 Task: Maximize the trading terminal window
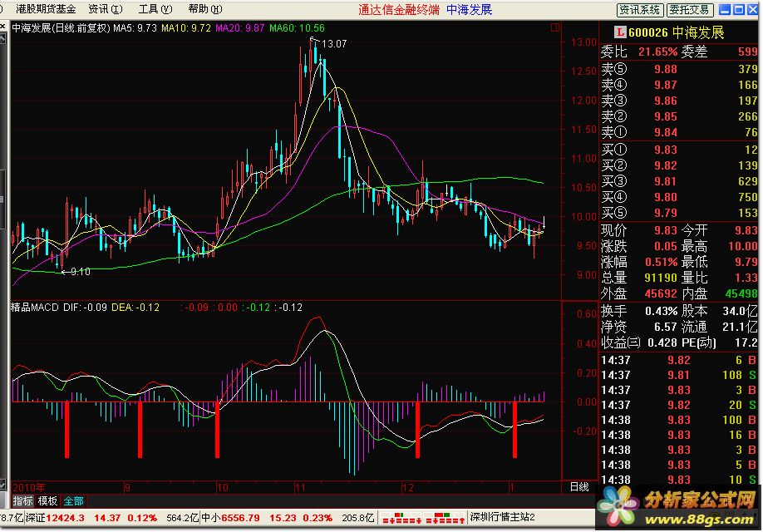pyautogui.click(x=739, y=9)
